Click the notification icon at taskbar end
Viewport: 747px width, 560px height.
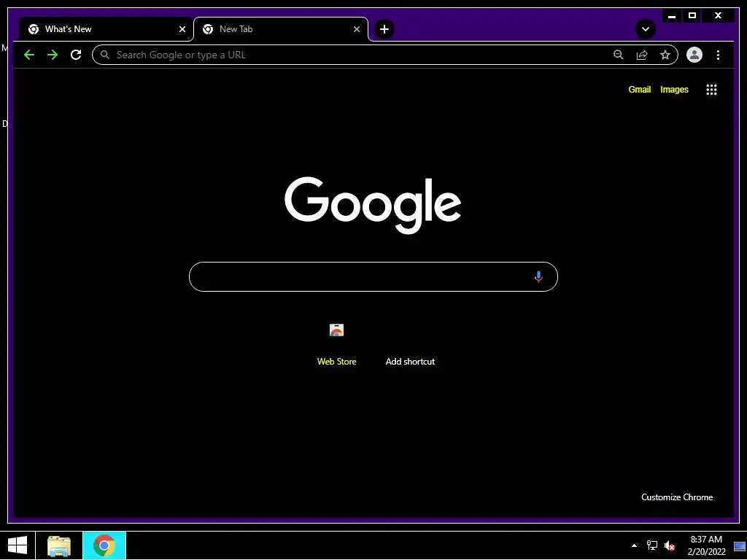[x=740, y=546]
